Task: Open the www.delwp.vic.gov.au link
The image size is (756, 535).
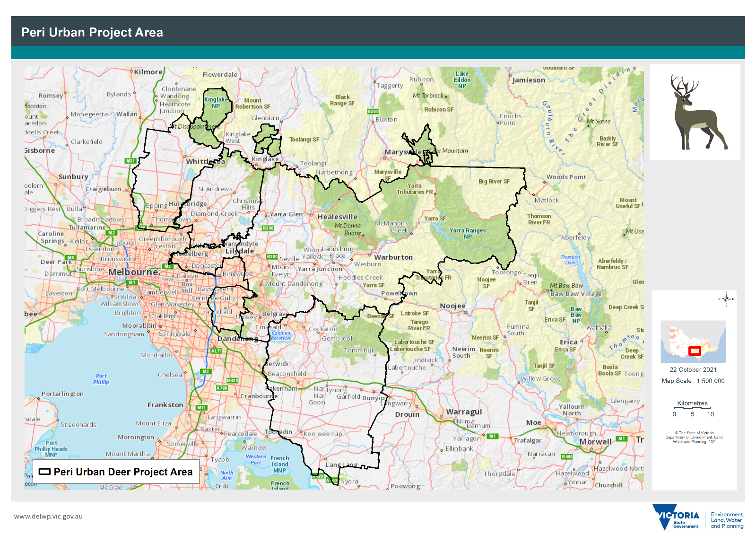Action: coord(48,516)
